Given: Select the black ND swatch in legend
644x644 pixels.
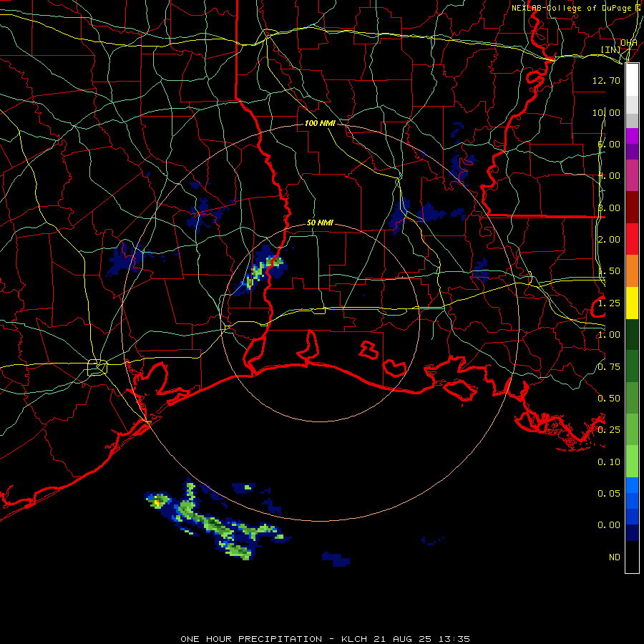Looking at the screenshot, I should click(x=632, y=557).
